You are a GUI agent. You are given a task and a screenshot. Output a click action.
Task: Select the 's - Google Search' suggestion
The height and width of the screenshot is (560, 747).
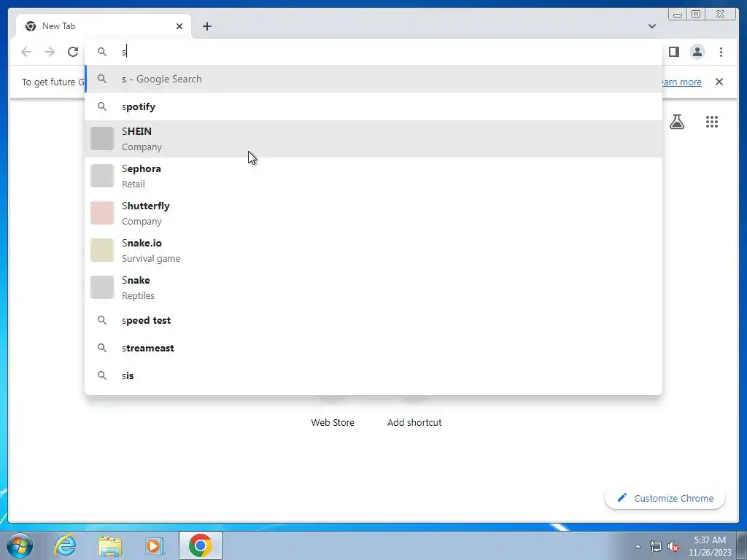373,79
